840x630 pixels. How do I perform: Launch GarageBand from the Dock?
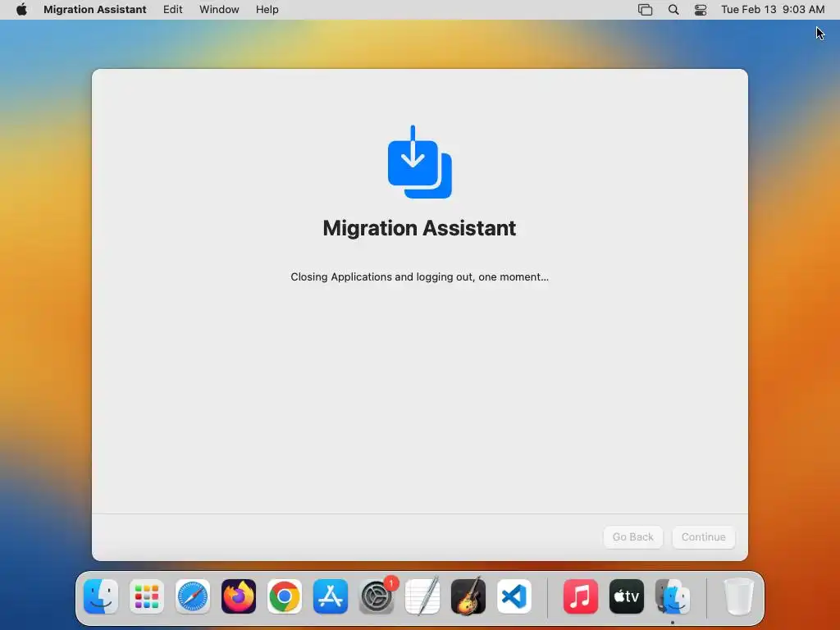coord(468,596)
